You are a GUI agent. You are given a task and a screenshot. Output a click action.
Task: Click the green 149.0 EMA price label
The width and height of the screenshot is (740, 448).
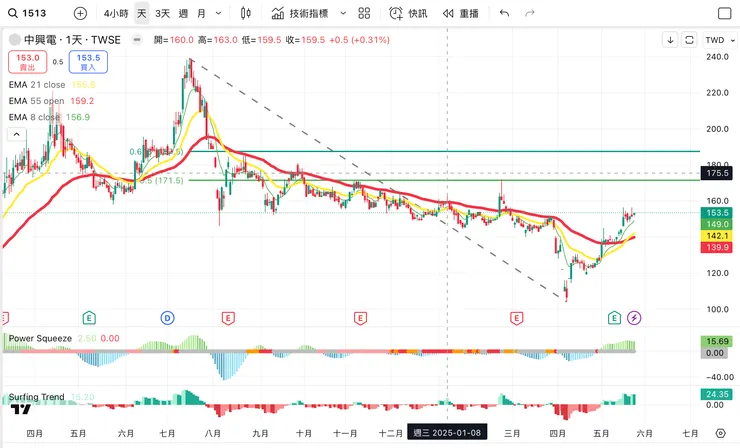pyautogui.click(x=717, y=224)
